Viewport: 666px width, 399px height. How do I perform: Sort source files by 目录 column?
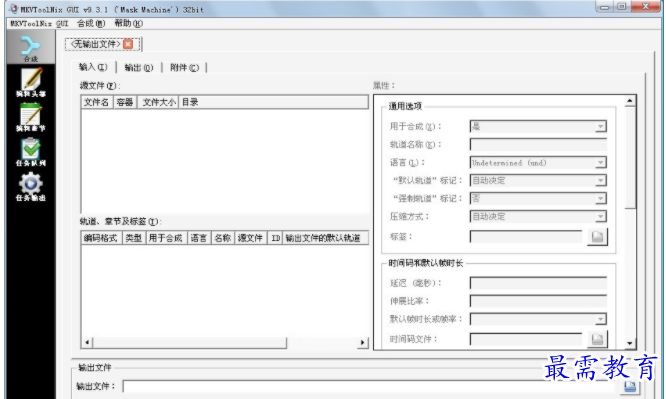[x=273, y=102]
